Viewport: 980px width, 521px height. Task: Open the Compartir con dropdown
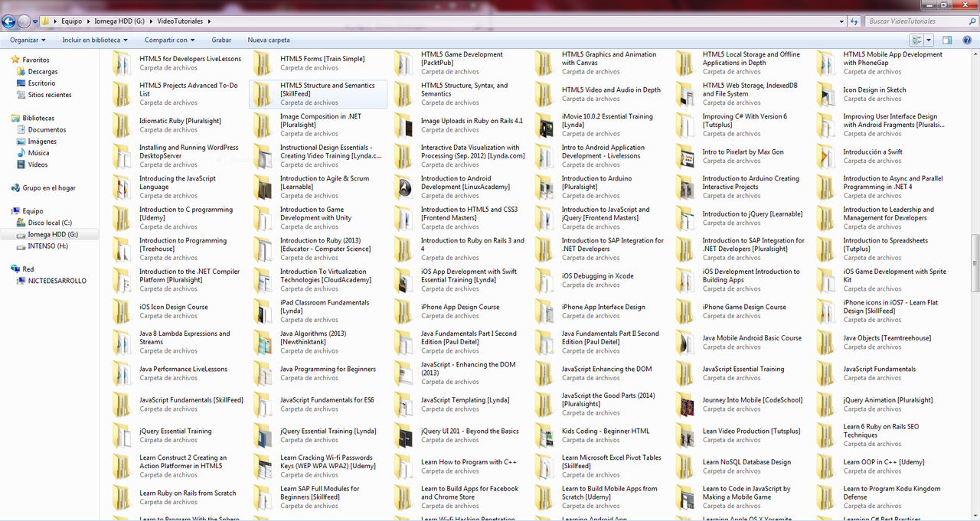click(169, 40)
